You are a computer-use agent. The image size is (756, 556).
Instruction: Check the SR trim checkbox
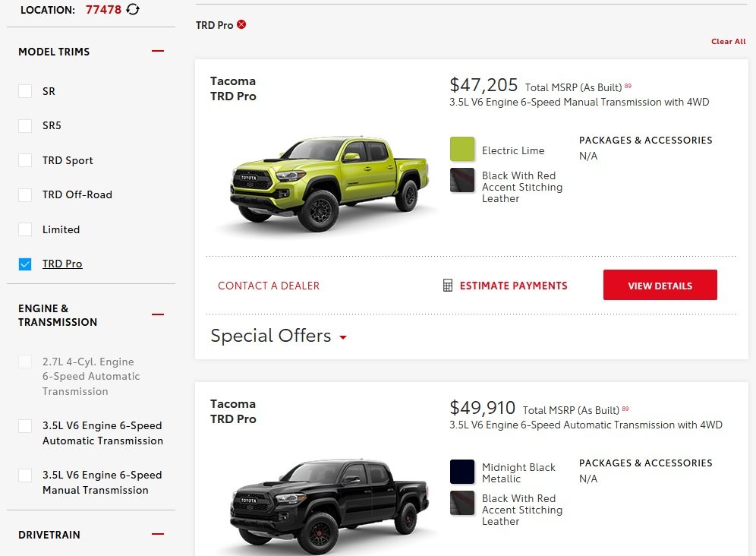(25, 91)
